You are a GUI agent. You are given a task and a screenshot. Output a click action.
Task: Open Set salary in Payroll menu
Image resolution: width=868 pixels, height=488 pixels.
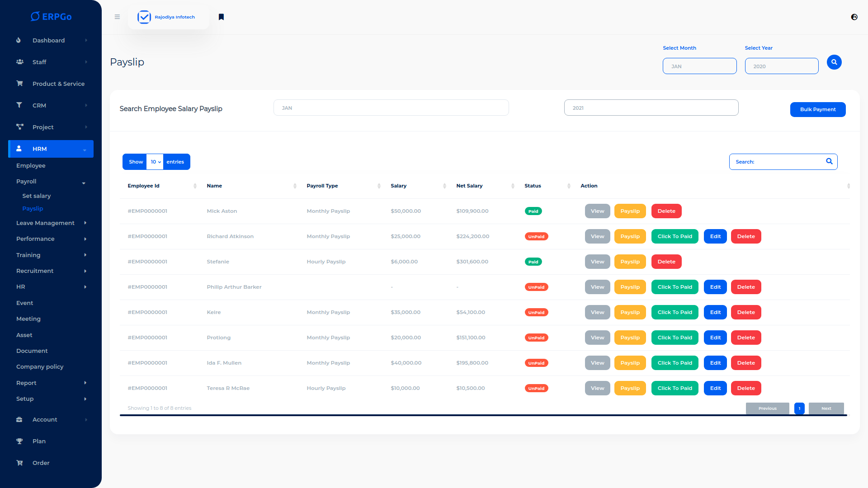tap(37, 196)
